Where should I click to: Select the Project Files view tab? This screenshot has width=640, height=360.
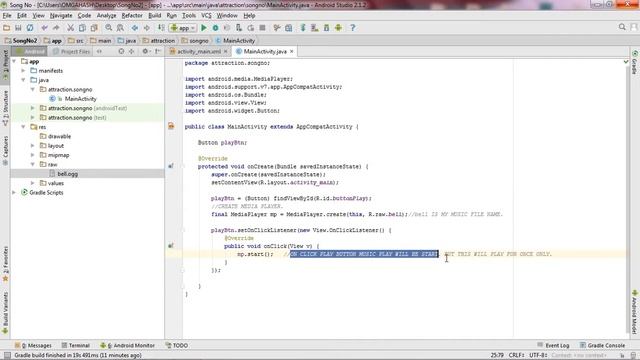tap(71, 51)
